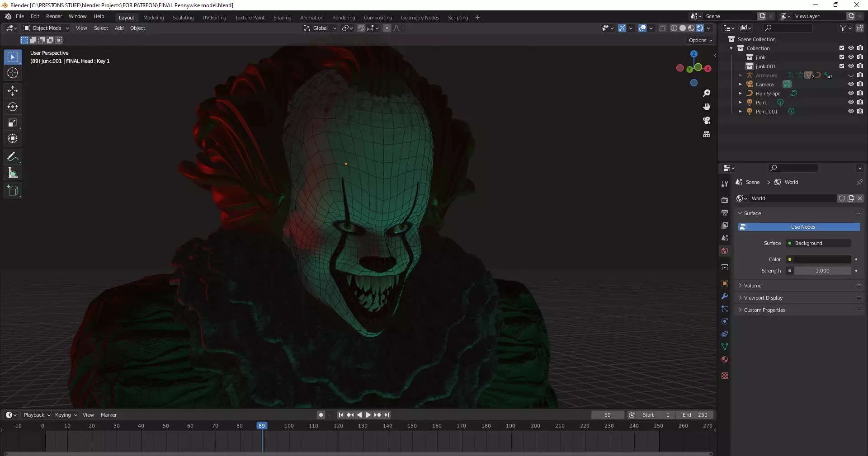
Task: Open the Tool settings properties tab
Action: pos(725,183)
